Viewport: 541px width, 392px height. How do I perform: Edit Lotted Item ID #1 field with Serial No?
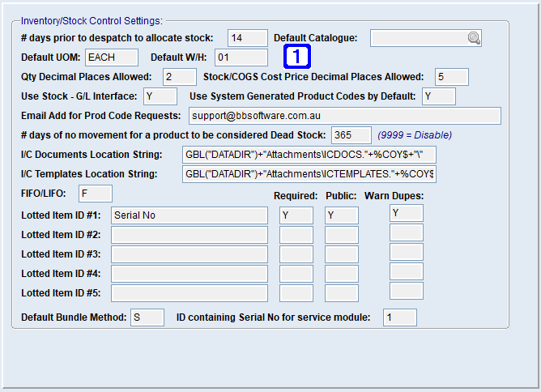click(x=190, y=215)
